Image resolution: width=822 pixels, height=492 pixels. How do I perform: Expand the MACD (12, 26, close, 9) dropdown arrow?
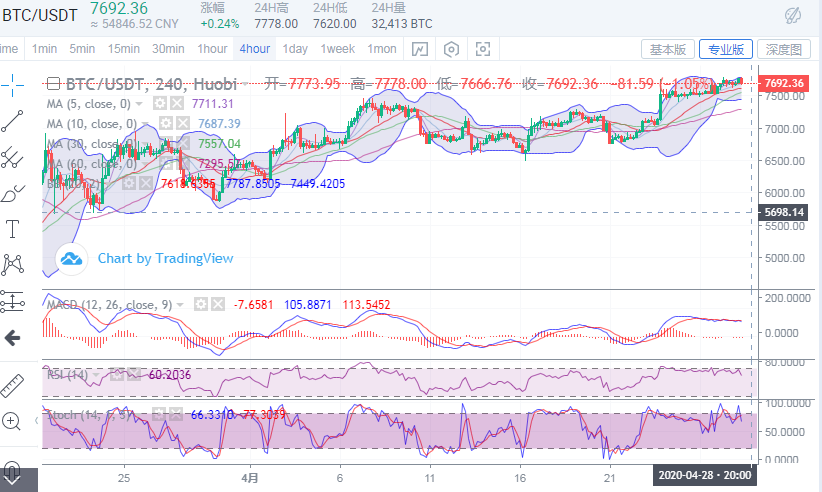pos(180,304)
